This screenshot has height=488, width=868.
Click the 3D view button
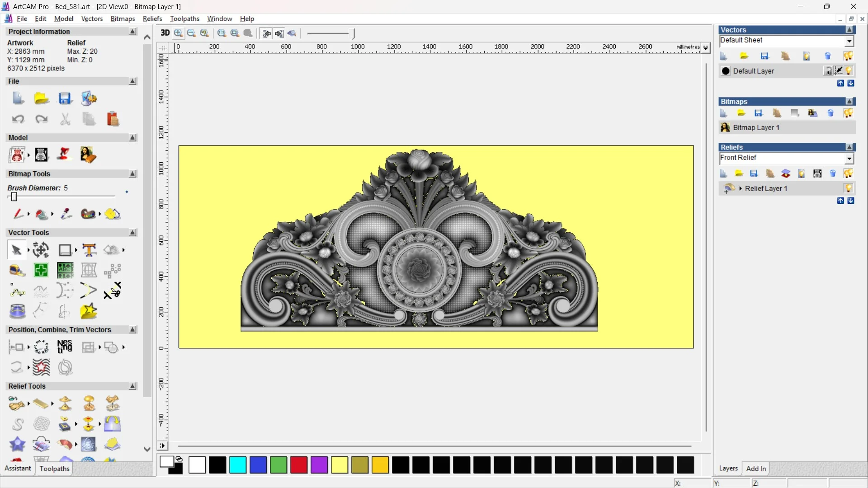pos(165,33)
